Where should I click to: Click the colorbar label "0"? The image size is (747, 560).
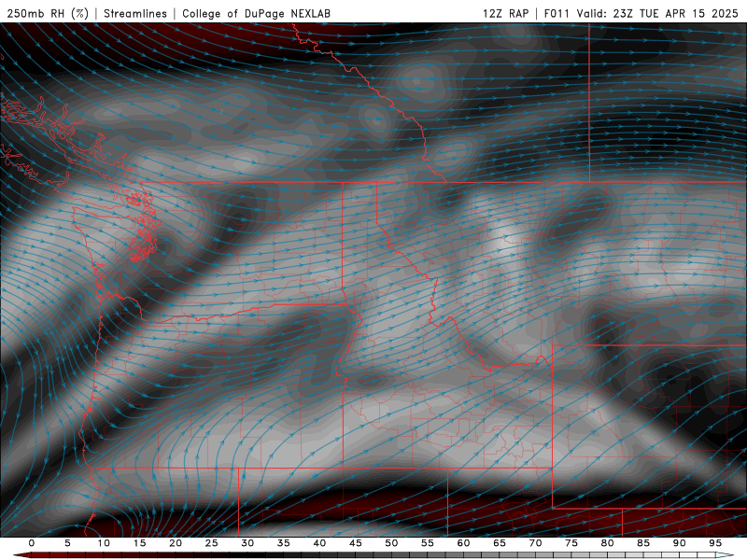pos(32,543)
